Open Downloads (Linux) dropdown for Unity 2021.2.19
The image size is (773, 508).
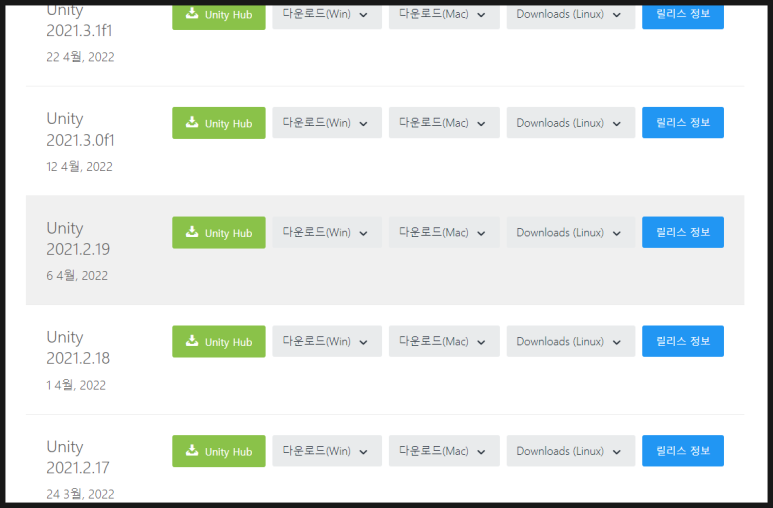tap(571, 232)
